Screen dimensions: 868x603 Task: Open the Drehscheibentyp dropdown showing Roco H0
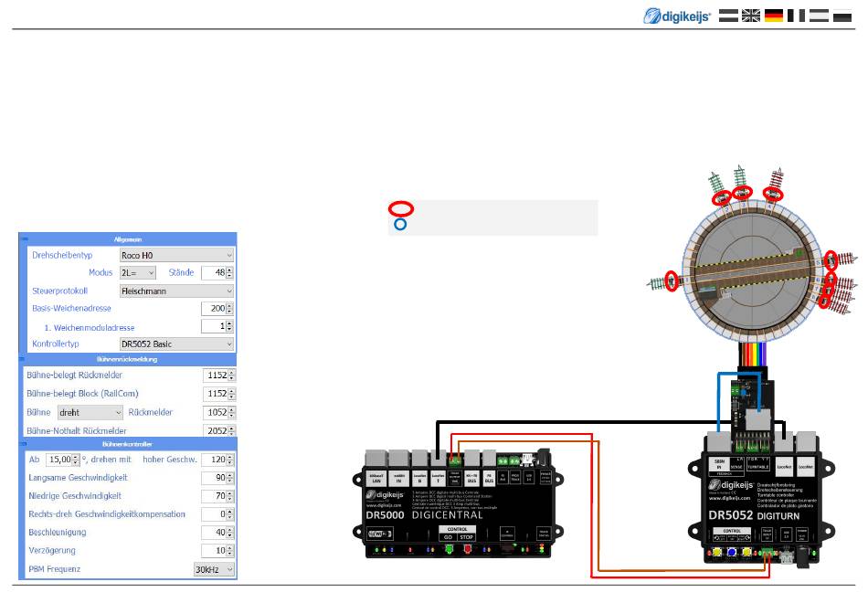(x=176, y=255)
